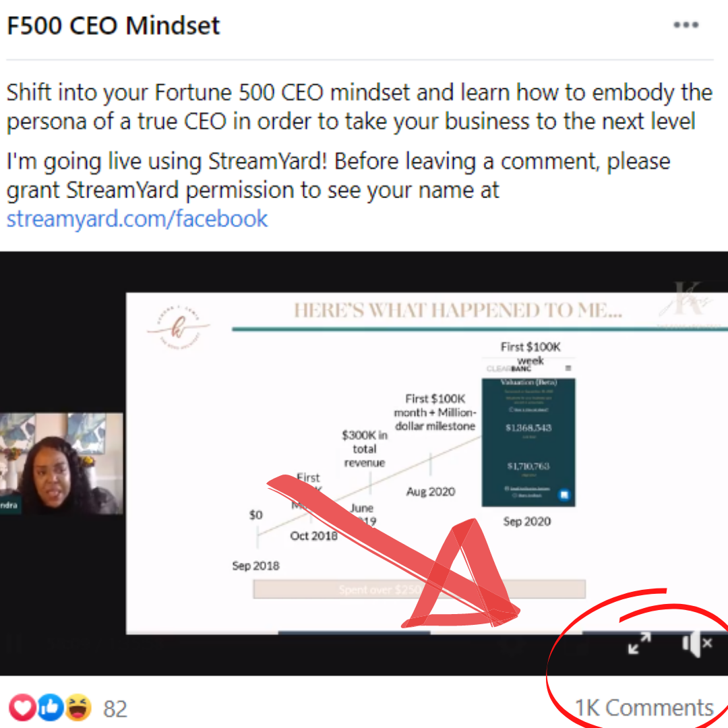The image size is (728, 728).
Task: Expand the video to fullscreen
Action: (x=639, y=643)
